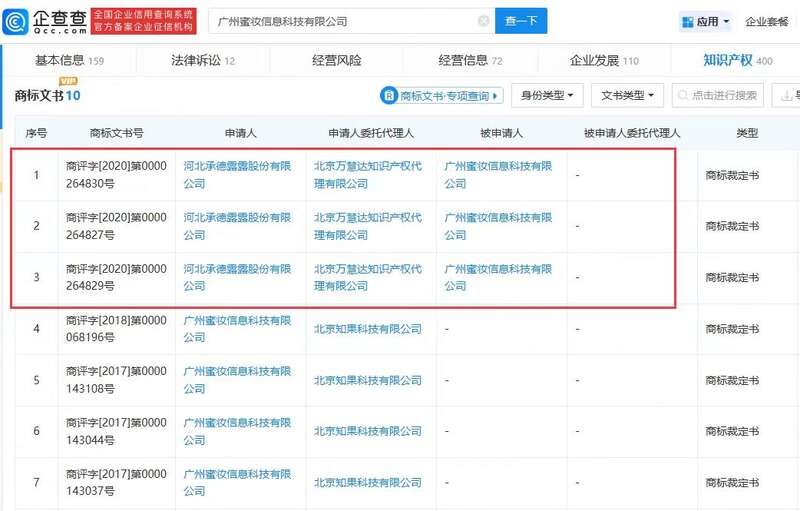800x511 pixels.
Task: Click the export download icon
Action: pyautogui.click(x=787, y=95)
